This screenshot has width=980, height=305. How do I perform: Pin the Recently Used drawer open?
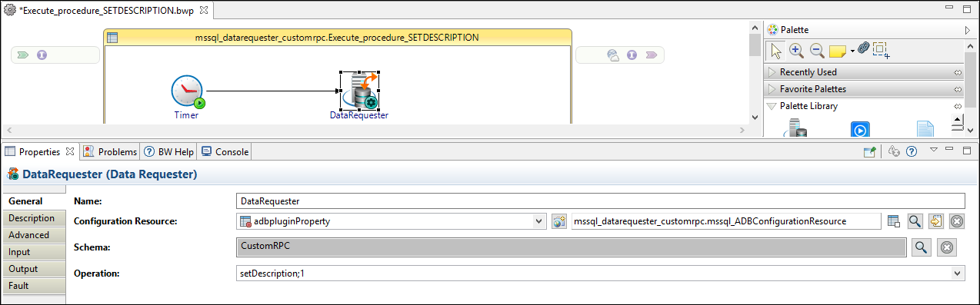pyautogui.click(x=958, y=72)
